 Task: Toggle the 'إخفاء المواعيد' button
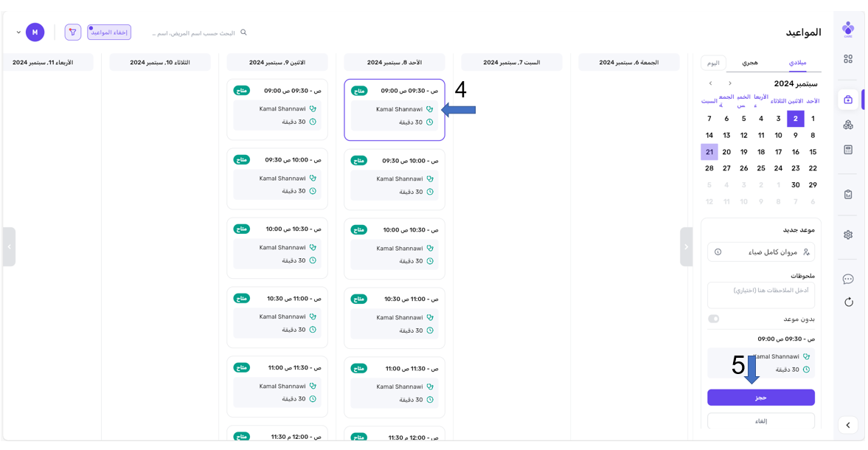[109, 32]
